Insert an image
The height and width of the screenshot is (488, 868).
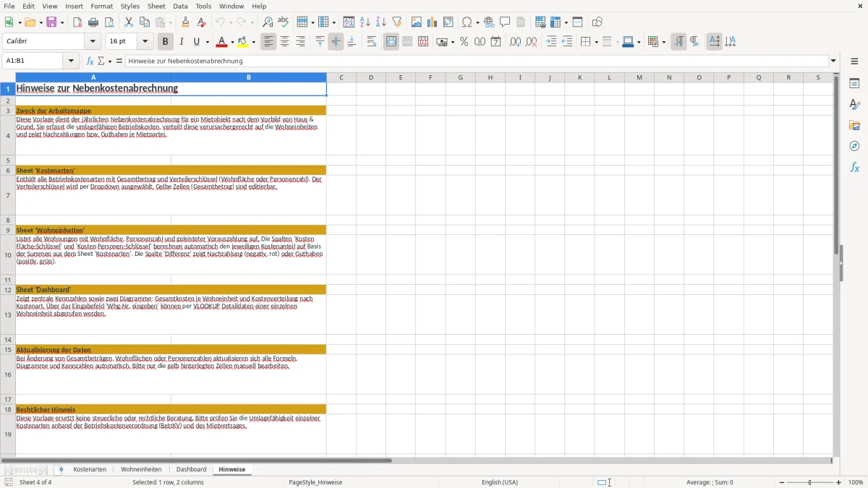[x=417, y=22]
